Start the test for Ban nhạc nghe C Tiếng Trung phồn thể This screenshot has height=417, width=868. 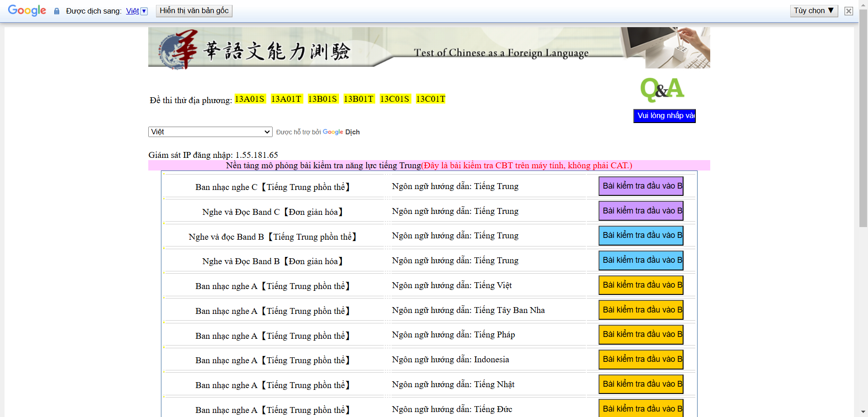[x=641, y=186]
